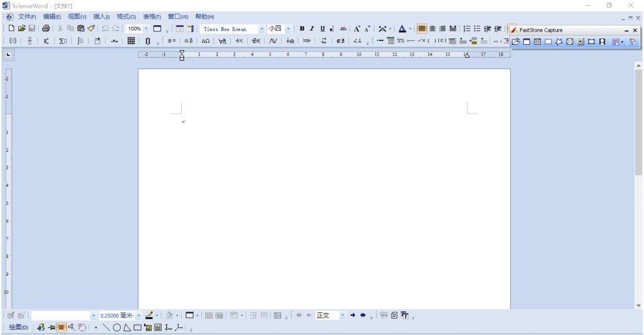644x335 pixels.
Task: Open the 100% zoom level dropdown
Action: pos(146,29)
